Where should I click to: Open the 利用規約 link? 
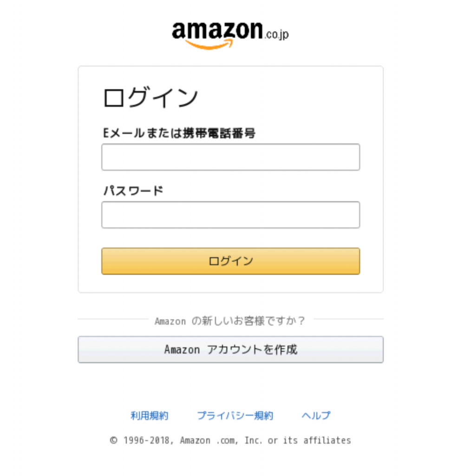[x=149, y=416]
